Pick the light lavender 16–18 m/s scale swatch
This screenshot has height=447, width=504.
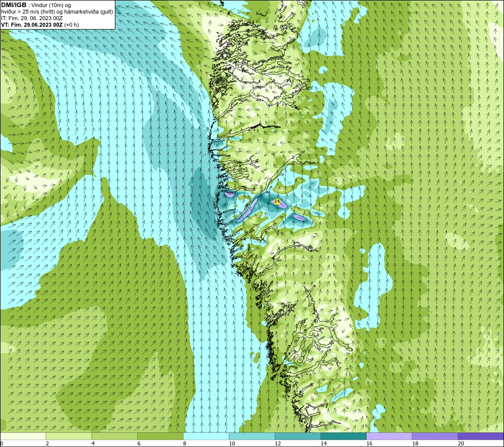point(389,436)
